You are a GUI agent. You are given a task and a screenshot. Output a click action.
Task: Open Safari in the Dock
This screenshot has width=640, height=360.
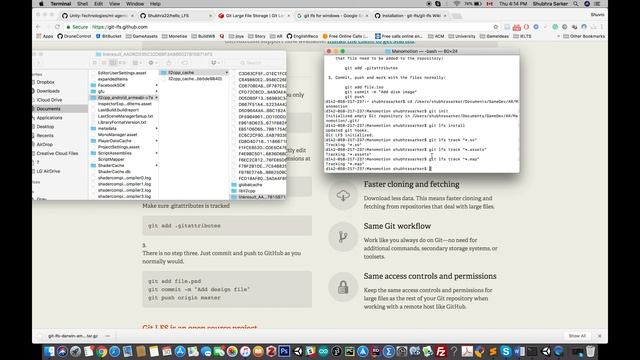click(115, 351)
